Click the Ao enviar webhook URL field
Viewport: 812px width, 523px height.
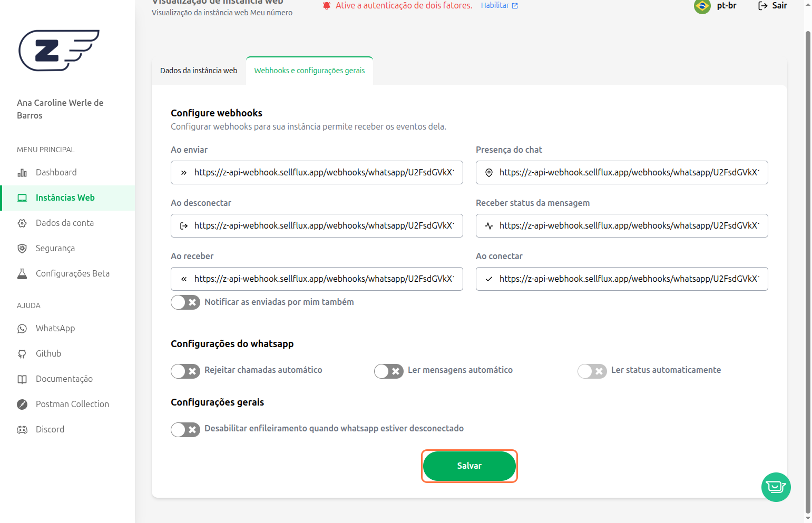(x=324, y=173)
